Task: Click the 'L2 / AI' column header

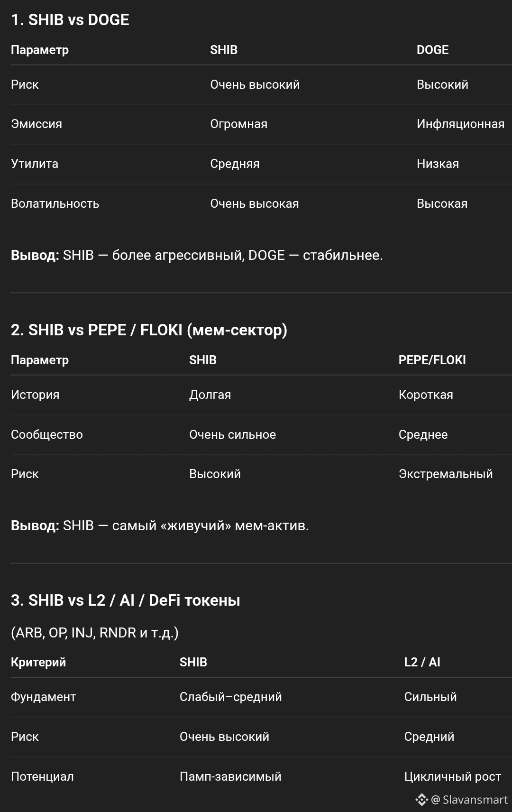Action: (x=422, y=662)
